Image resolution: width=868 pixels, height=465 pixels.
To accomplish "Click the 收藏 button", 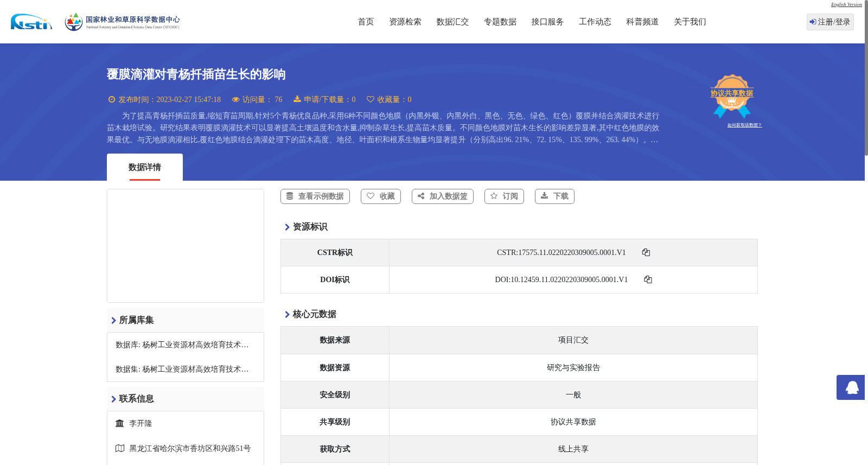I will coord(381,196).
